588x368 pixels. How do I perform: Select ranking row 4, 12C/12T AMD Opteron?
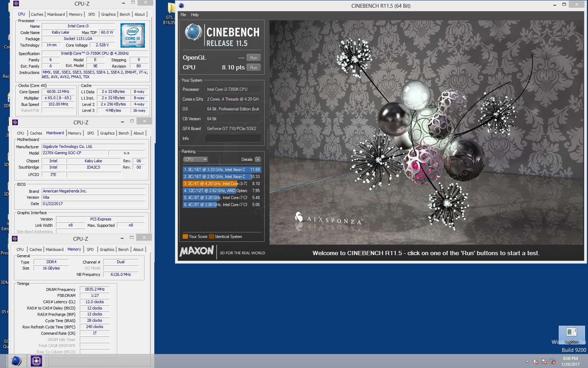(222, 191)
